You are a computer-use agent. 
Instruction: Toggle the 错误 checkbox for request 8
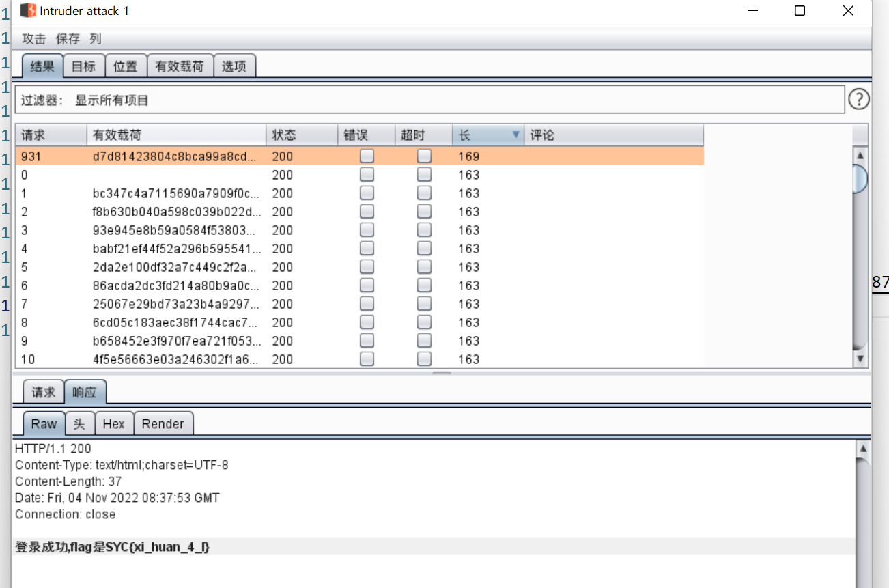pos(367,322)
